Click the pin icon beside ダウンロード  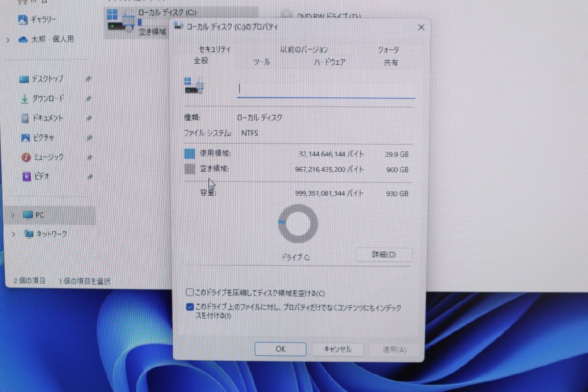[x=88, y=99]
